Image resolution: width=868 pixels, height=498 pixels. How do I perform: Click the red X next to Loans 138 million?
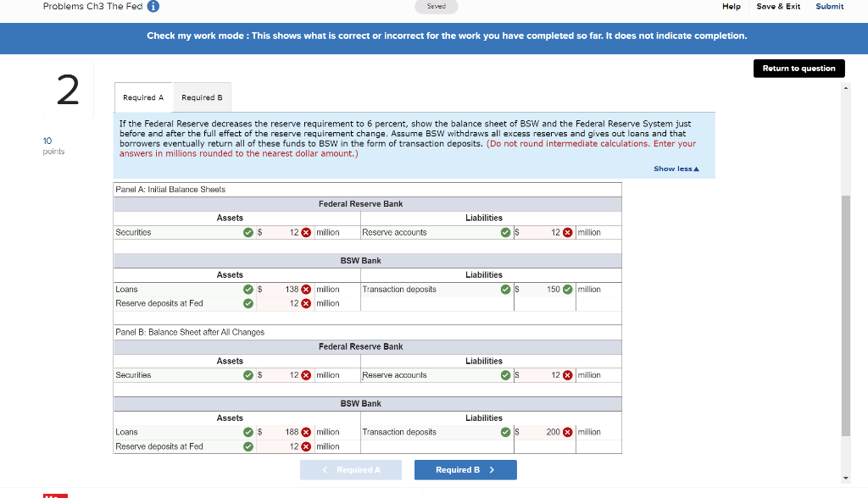(306, 289)
